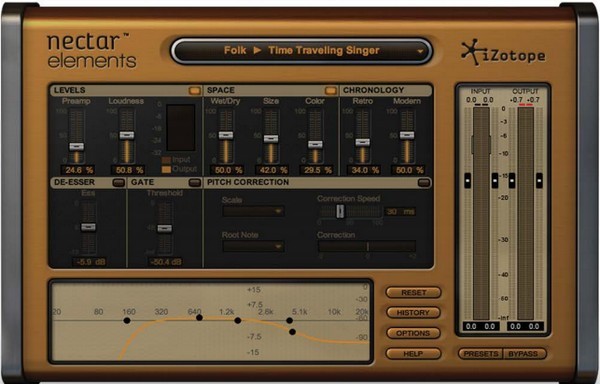Click the De-Esser -5.9 dB value field
Viewport: 600px width, 384px height.
(x=90, y=262)
